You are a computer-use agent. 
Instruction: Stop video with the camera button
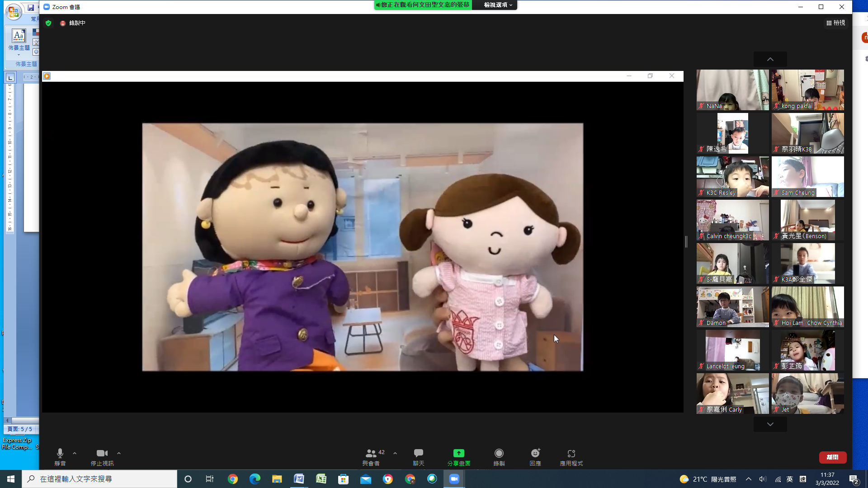coord(102,457)
